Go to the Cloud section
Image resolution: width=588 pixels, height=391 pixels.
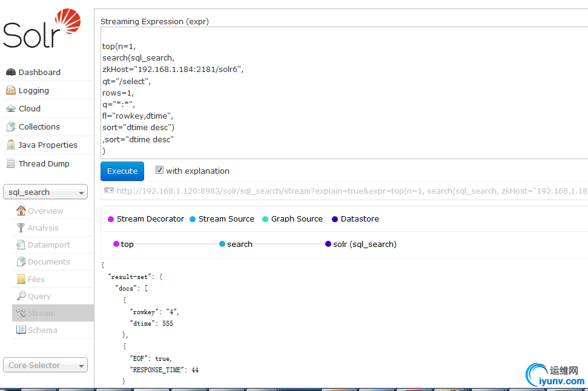(30, 108)
